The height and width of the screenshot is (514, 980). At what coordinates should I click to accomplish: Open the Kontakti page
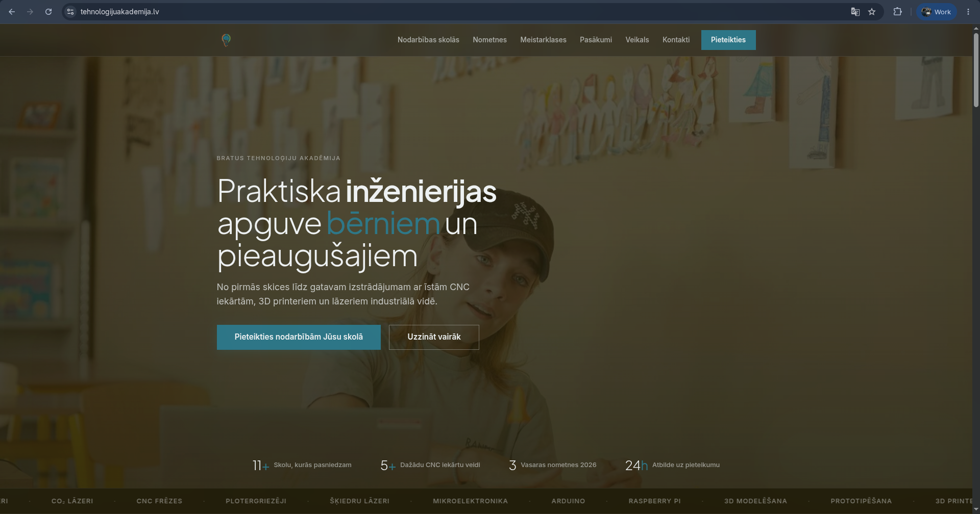coord(676,40)
